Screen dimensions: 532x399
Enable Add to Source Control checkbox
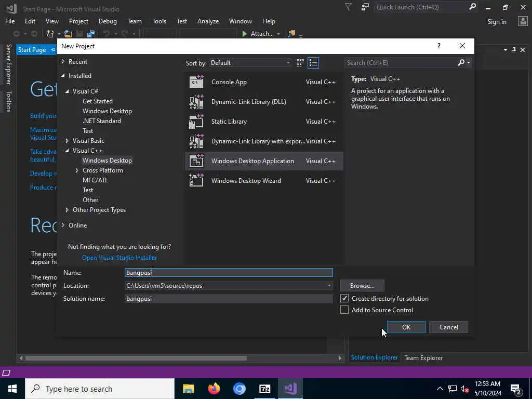(344, 310)
